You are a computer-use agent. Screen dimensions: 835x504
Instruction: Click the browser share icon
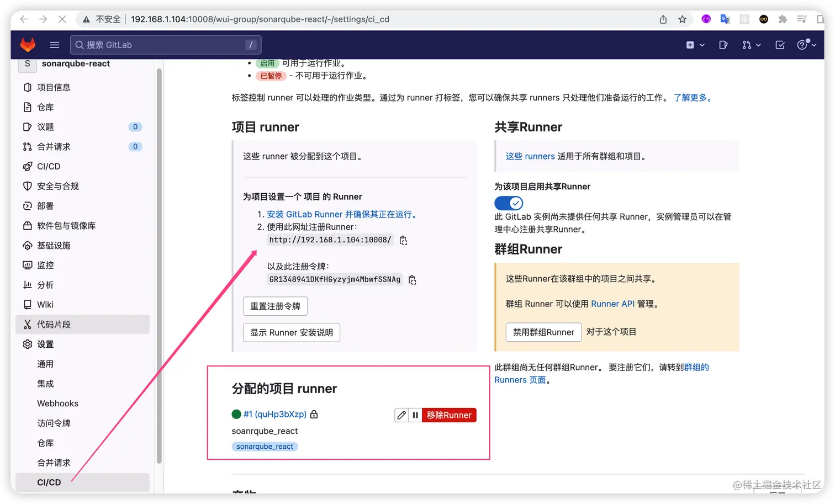[x=663, y=19]
